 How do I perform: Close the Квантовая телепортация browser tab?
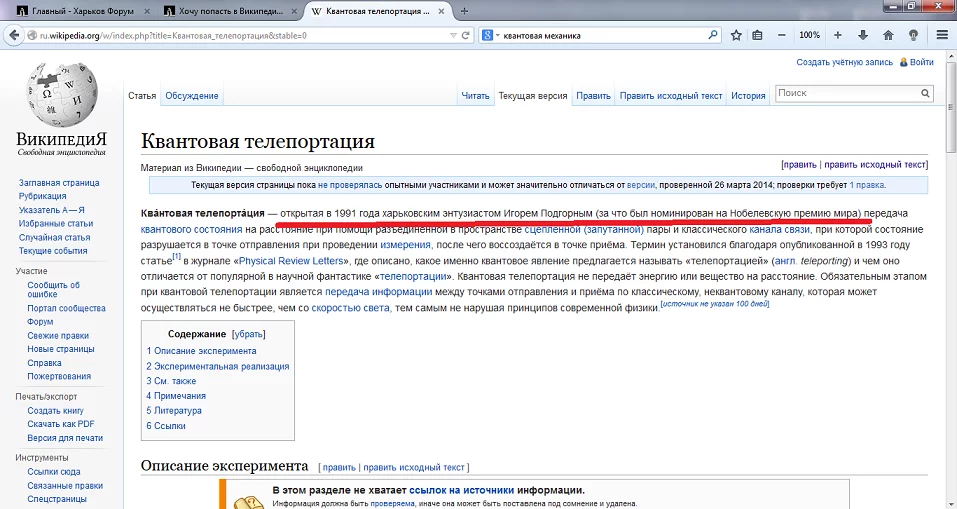click(x=441, y=11)
